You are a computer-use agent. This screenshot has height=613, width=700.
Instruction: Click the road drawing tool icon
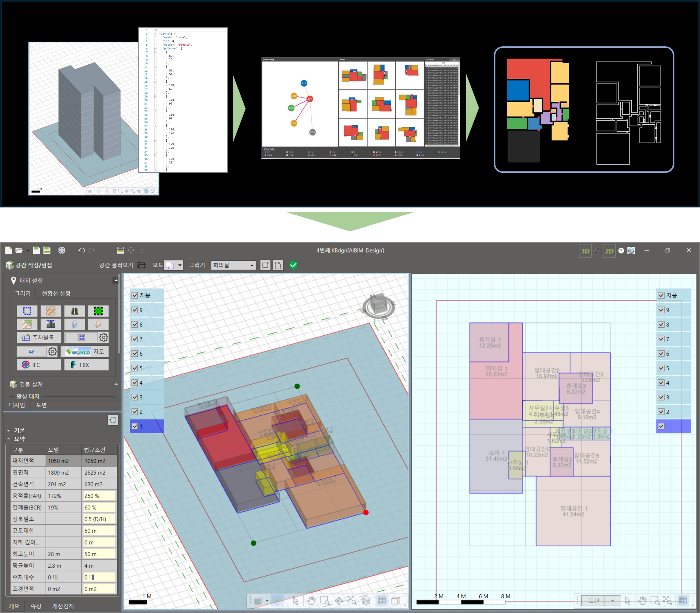point(74,311)
